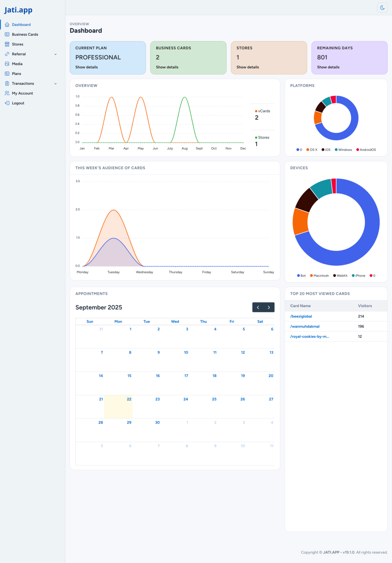Click the Referral link icon

click(x=7, y=54)
